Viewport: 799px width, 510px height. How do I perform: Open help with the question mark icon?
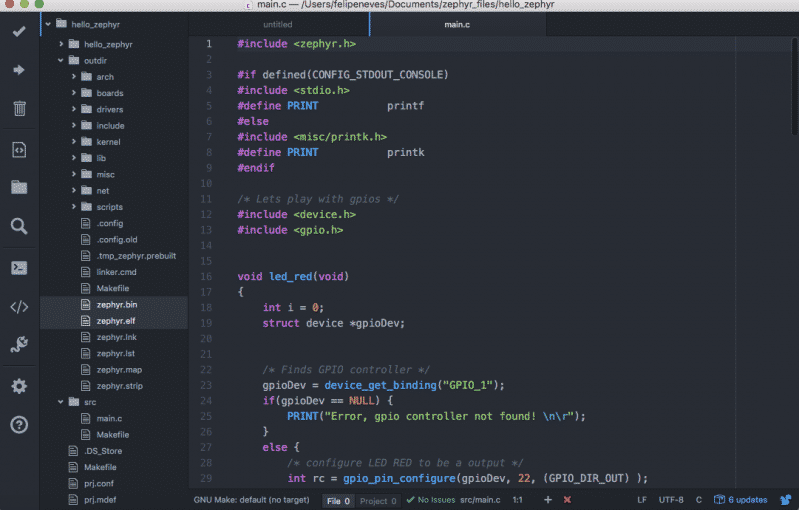19,424
